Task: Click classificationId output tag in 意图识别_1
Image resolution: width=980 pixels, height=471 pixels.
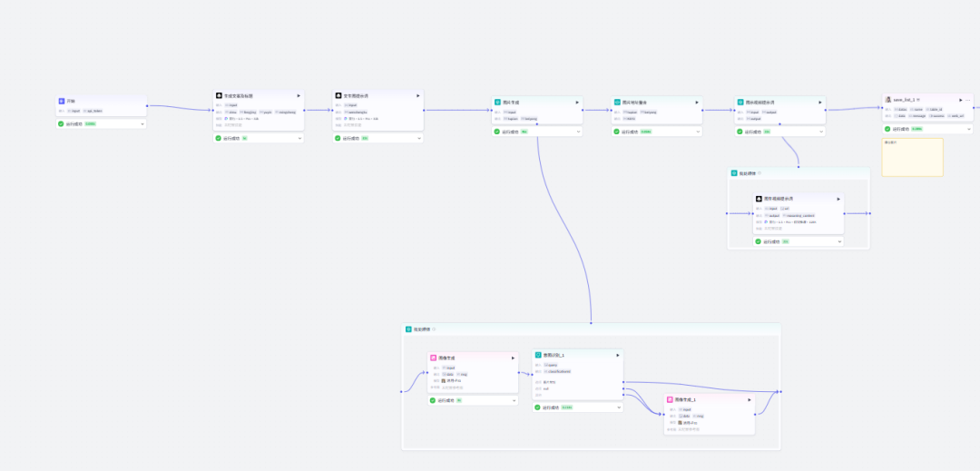Action: pos(557,371)
